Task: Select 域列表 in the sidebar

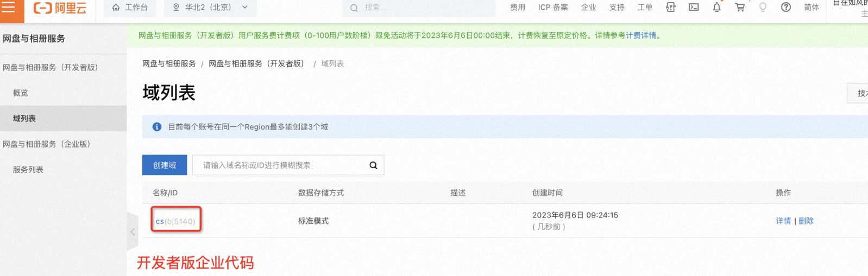Action: pyautogui.click(x=24, y=118)
